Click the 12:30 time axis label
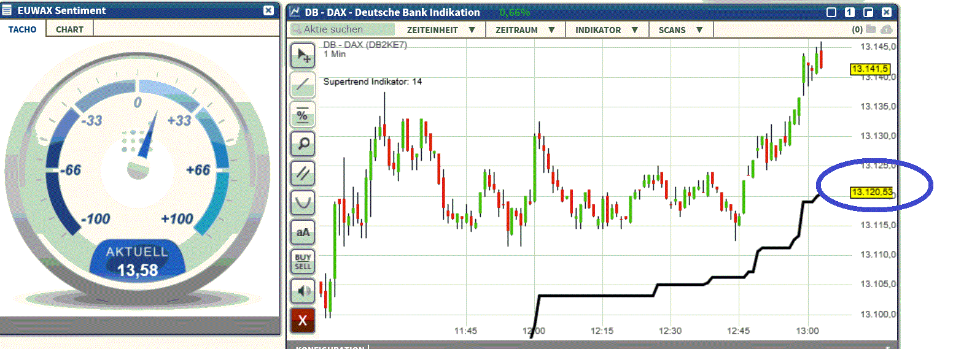The width and height of the screenshot is (980, 349). pos(670,331)
